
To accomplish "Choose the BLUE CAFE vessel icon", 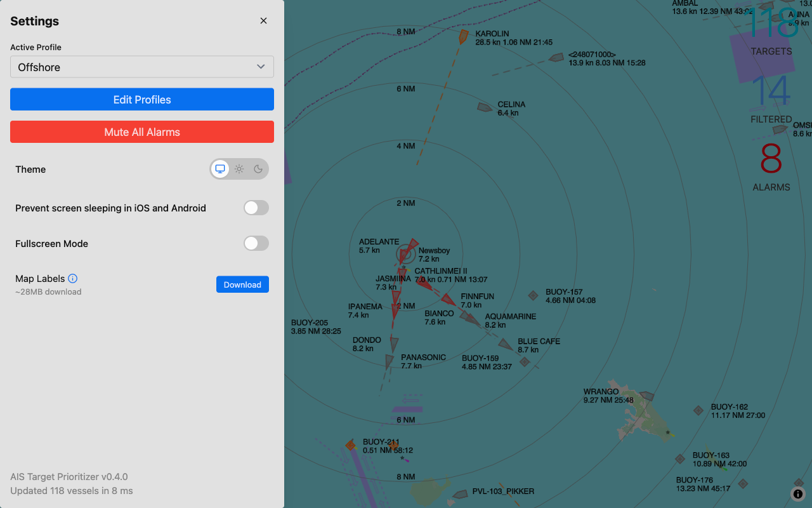I will tap(506, 344).
